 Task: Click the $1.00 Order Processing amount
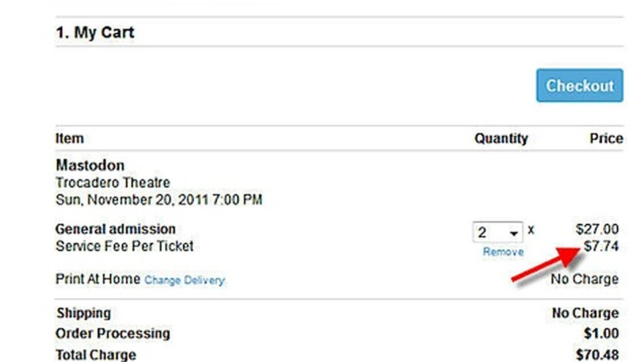601,333
